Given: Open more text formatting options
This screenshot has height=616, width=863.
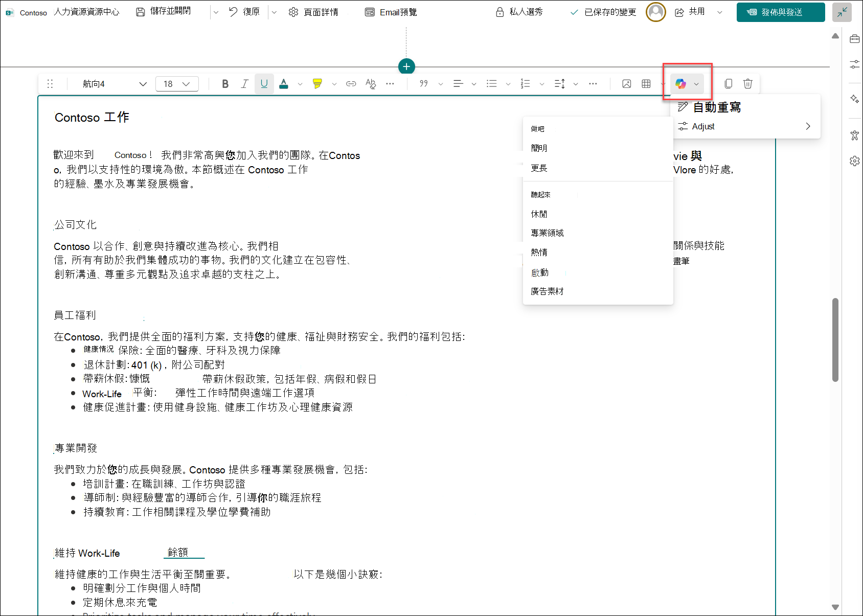Looking at the screenshot, I should 390,84.
